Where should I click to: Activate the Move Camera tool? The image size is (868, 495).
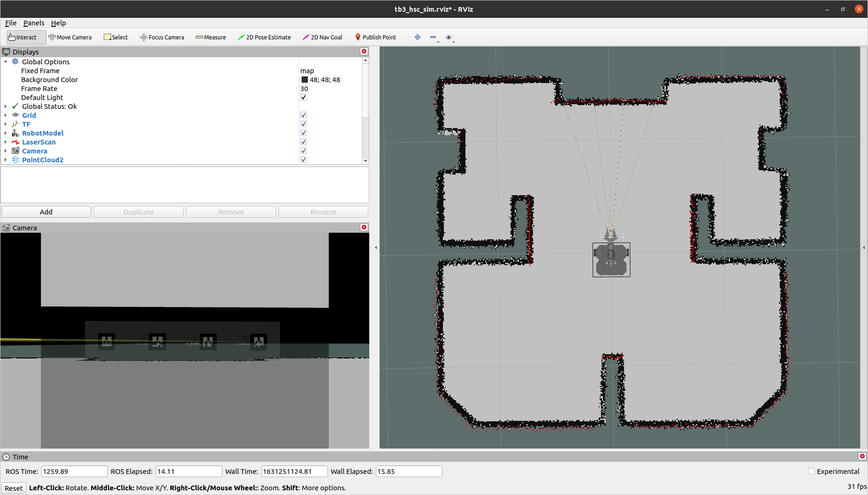(x=70, y=37)
